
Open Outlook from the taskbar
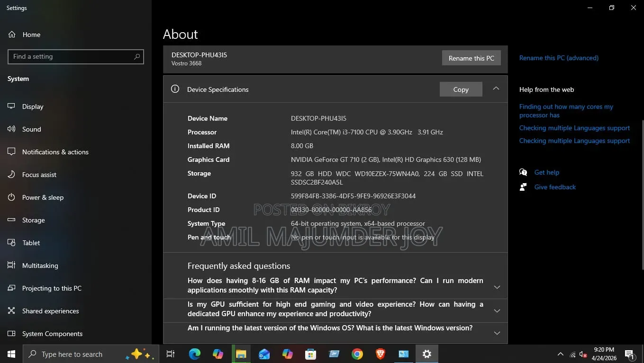[x=264, y=354]
